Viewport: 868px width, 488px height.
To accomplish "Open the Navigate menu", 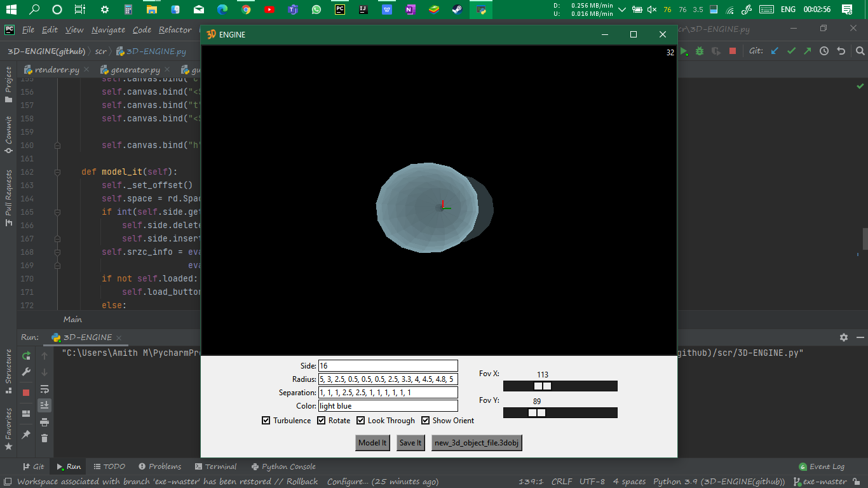I will click(108, 30).
